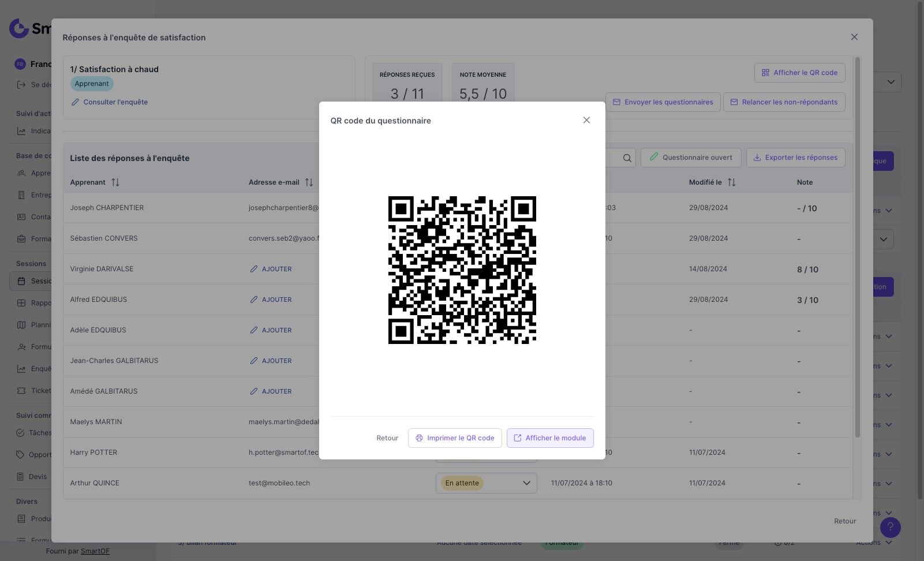The width and height of the screenshot is (924, 561).
Task: Click Relancer les non-répondants
Action: point(784,102)
